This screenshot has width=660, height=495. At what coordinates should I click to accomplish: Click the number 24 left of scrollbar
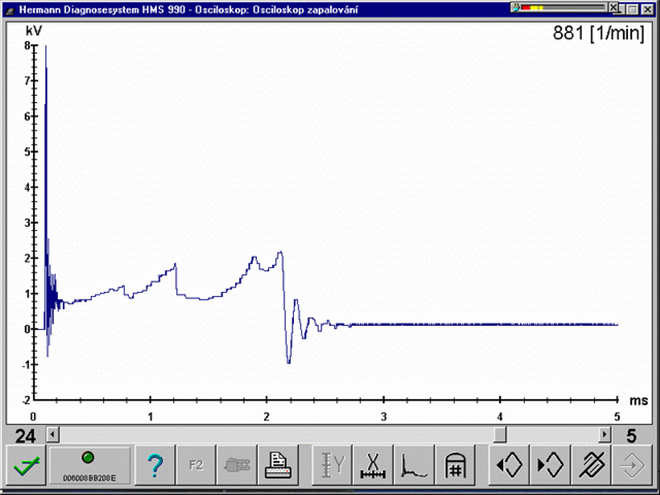[x=25, y=436]
